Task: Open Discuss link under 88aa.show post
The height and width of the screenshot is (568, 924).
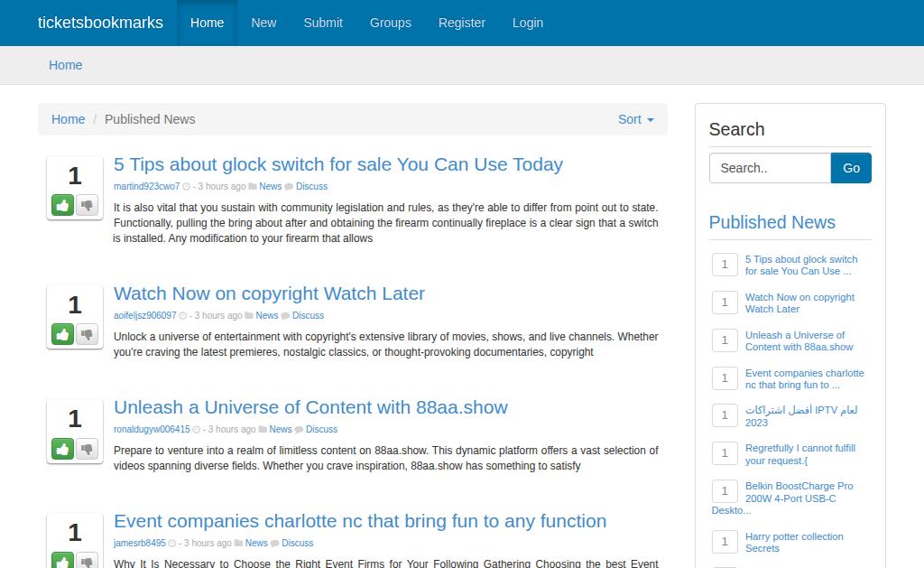Action: click(x=322, y=430)
